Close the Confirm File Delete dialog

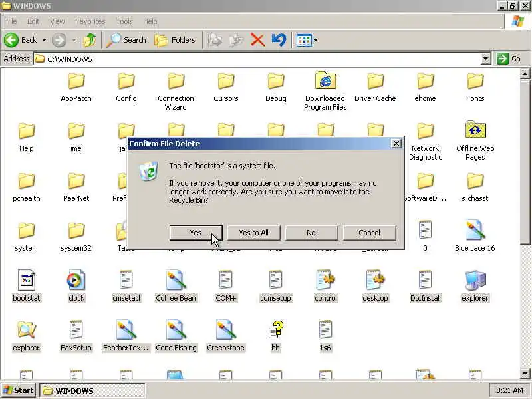coord(396,143)
